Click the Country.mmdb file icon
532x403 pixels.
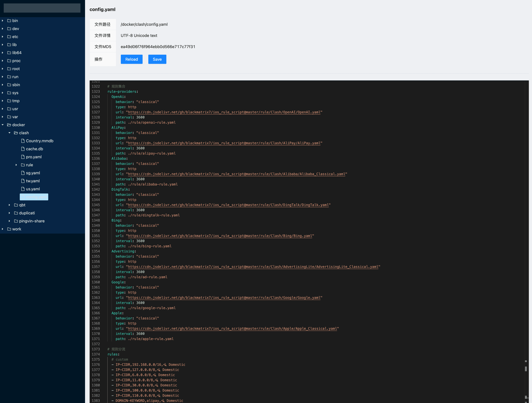(x=23, y=141)
